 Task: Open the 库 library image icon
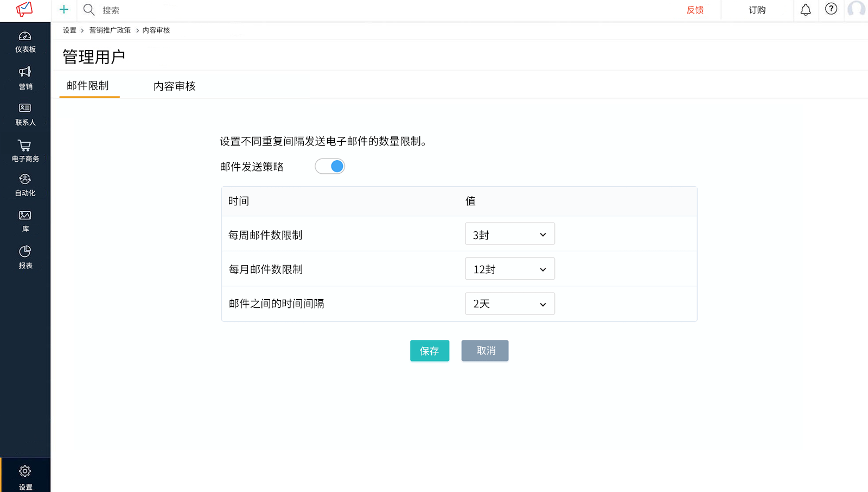click(25, 216)
